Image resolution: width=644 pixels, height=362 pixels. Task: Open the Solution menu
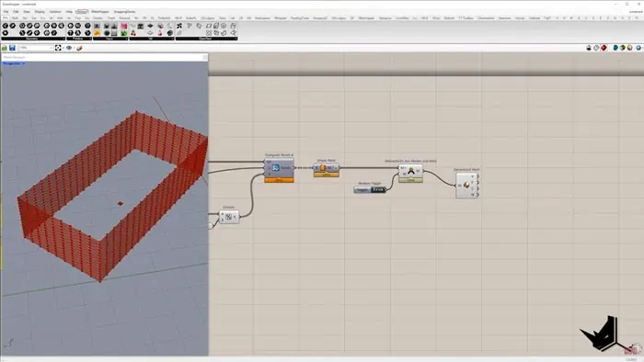(55, 11)
